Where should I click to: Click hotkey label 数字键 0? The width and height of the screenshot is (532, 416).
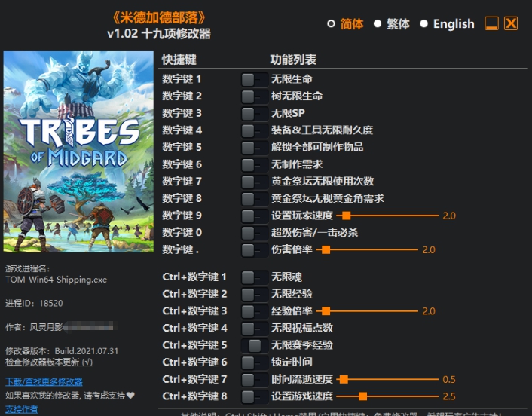(182, 232)
